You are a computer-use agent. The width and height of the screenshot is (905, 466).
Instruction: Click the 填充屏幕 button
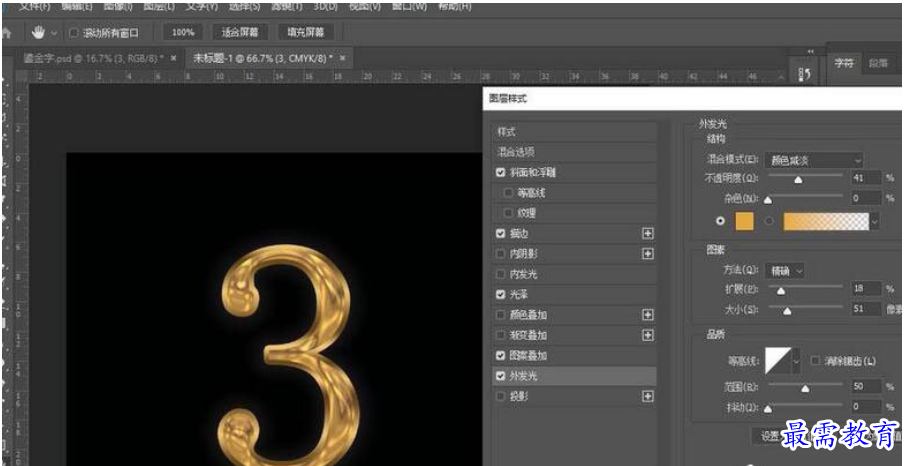pos(305,32)
